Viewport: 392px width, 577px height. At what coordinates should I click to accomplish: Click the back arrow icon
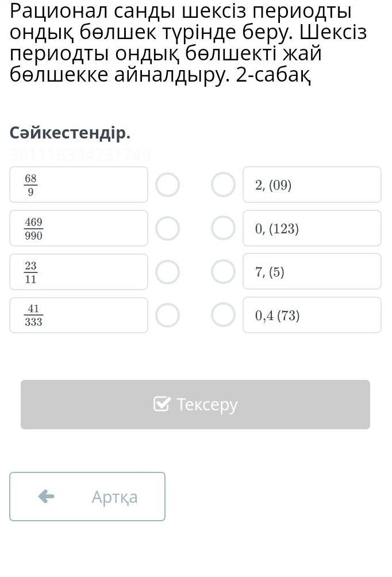(x=46, y=497)
